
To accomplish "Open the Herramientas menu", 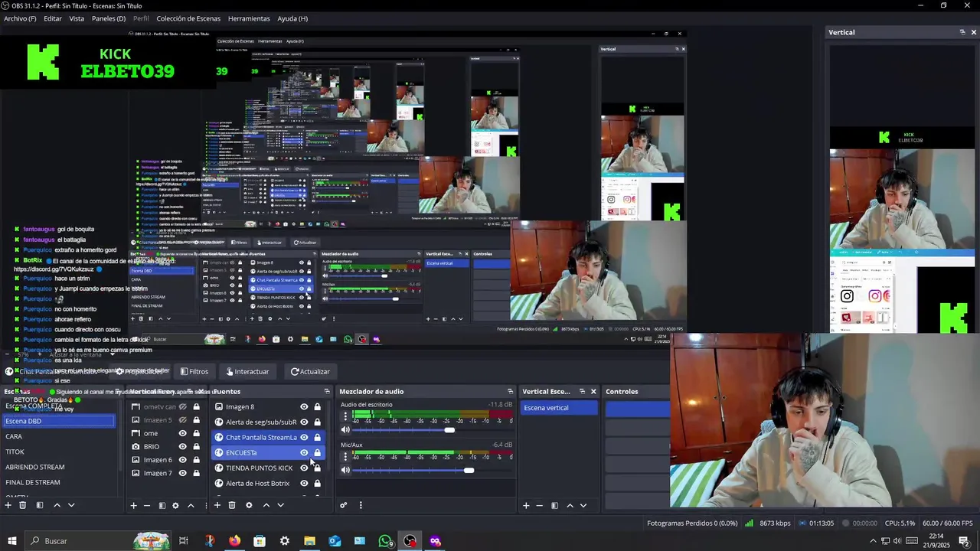I will (x=249, y=18).
